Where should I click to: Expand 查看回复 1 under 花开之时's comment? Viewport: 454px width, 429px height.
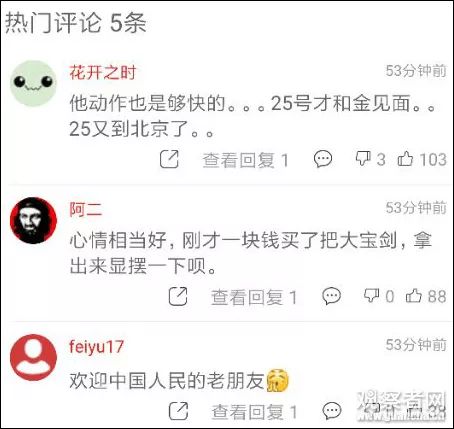(246, 160)
